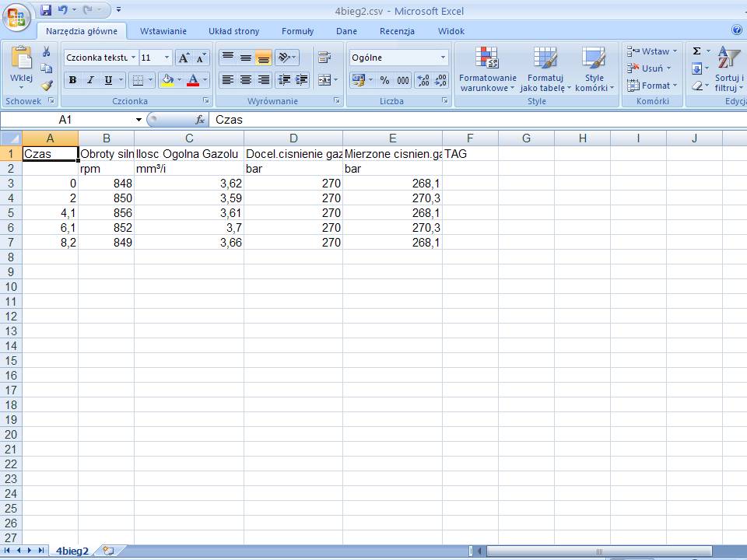
Task: Open Formatowanie warunkowe menu
Action: (487, 69)
